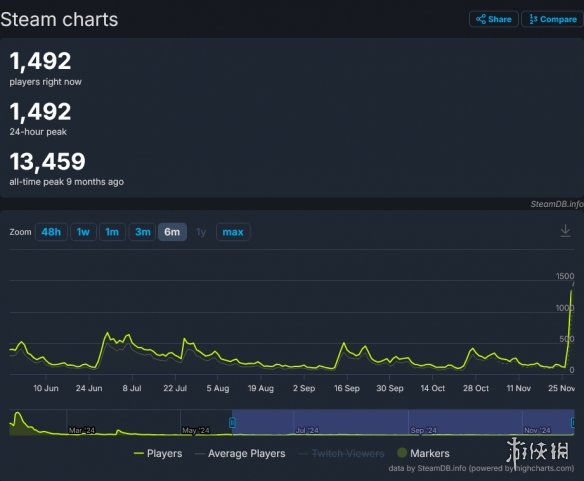The width and height of the screenshot is (584, 481).
Task: Select the 6m zoom range
Action: (x=172, y=232)
